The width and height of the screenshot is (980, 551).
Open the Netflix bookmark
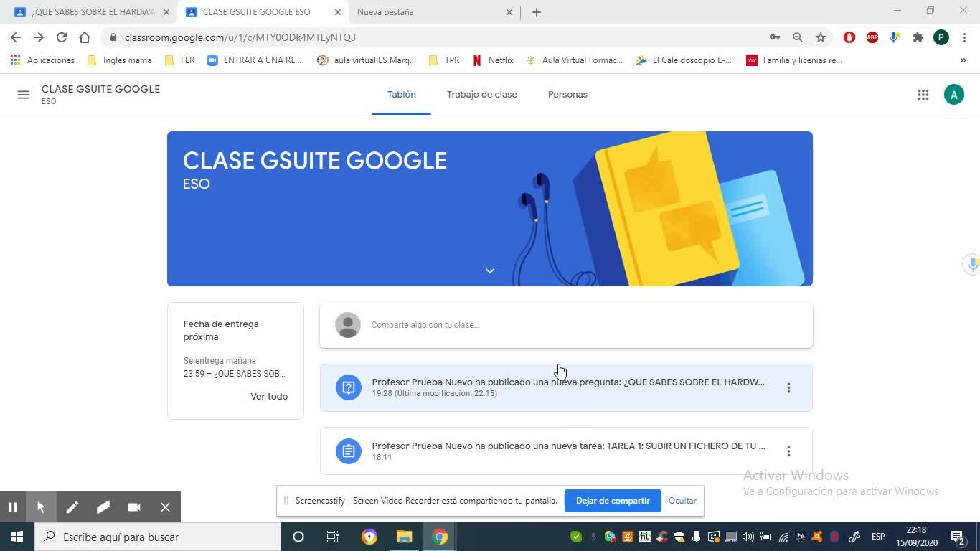coord(493,60)
